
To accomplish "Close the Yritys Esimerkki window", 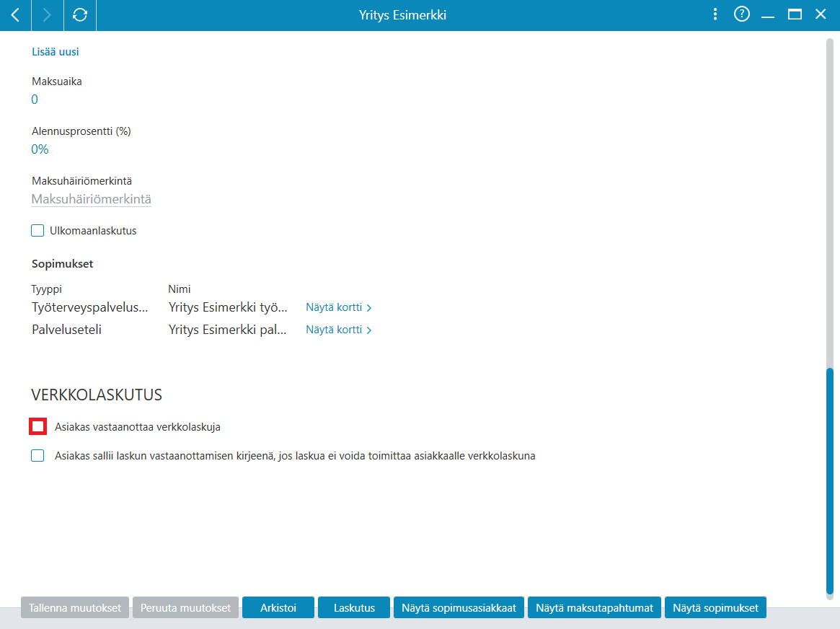I will [821, 14].
